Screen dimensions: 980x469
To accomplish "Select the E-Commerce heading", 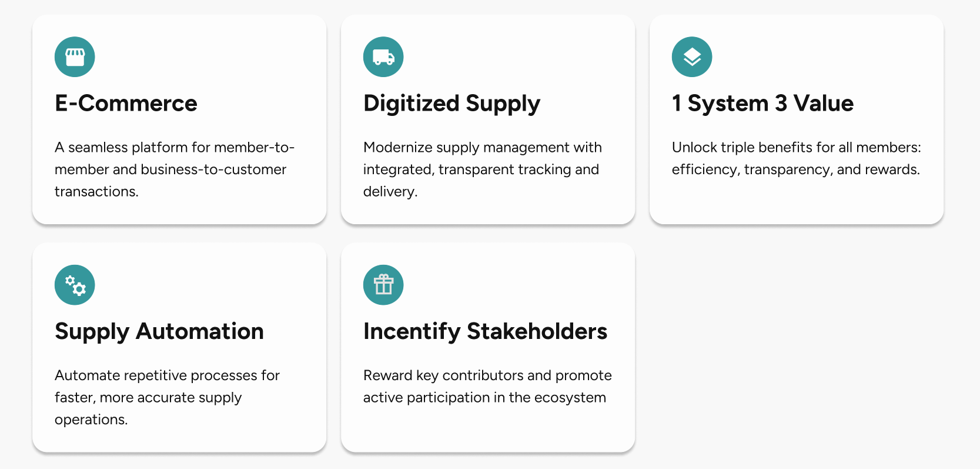I will (x=126, y=104).
